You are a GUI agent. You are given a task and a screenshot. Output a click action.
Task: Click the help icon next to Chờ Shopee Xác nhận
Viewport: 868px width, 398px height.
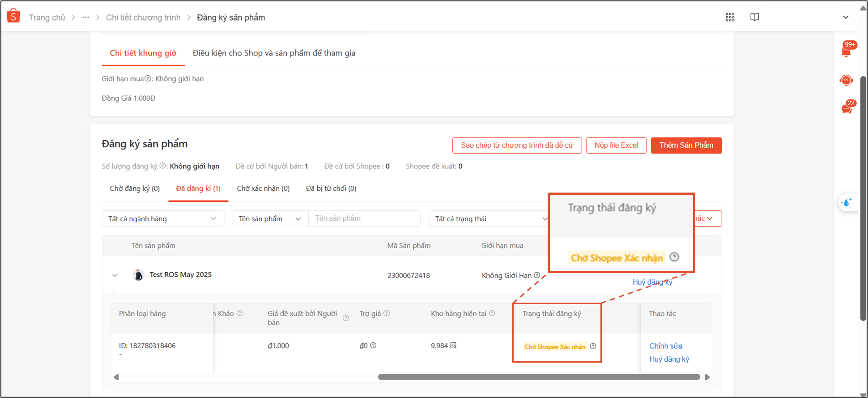[593, 346]
